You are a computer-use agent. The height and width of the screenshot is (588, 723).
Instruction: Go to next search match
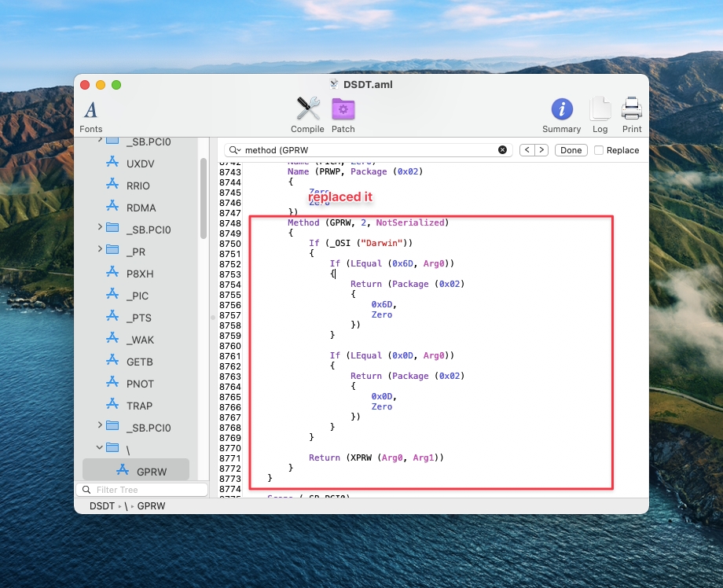[541, 150]
